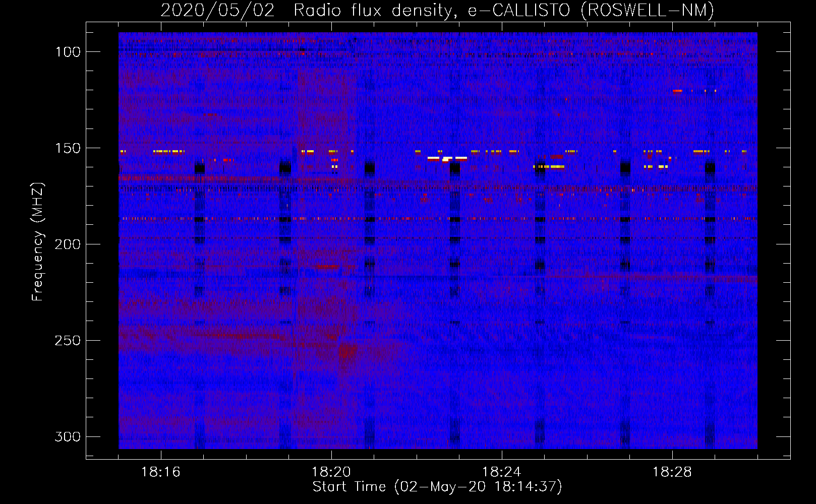Click the 150 frequency tick label

(68, 148)
